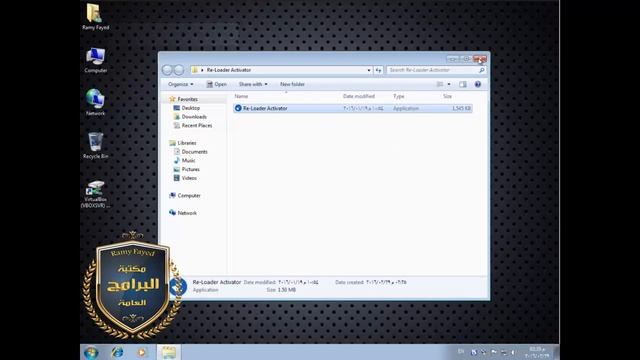This screenshot has height=360, width=640.
Task: Click the taskbar clock
Action: tap(537, 352)
